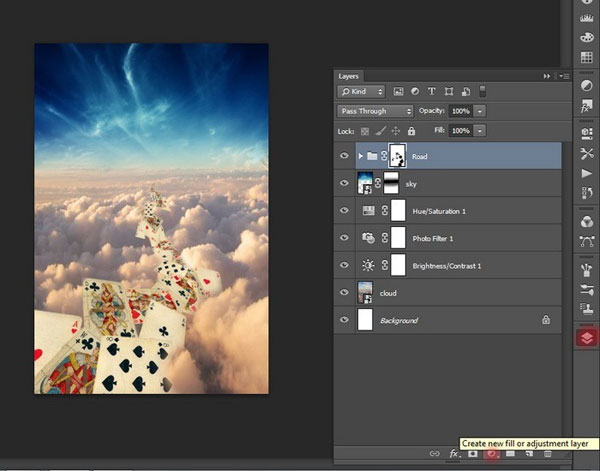Open the layer style fx menu
Image resolution: width=600 pixels, height=471 pixels.
point(454,454)
